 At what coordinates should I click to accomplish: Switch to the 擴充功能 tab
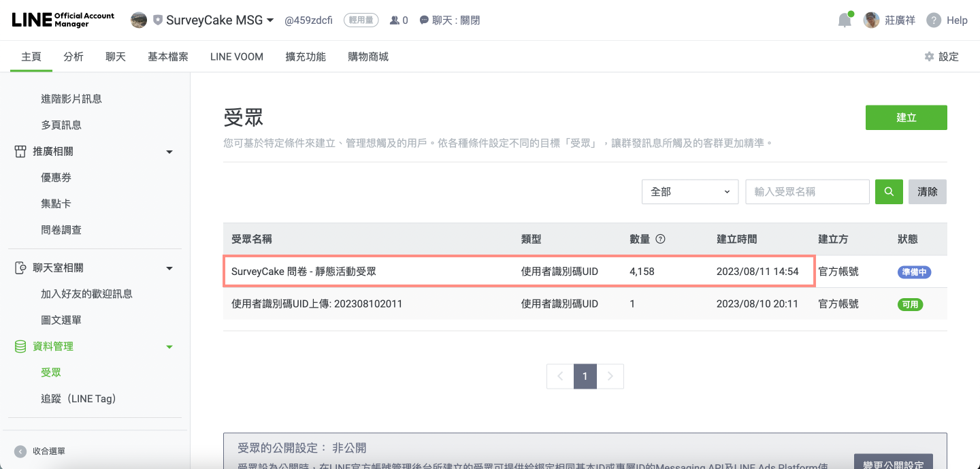coord(306,56)
